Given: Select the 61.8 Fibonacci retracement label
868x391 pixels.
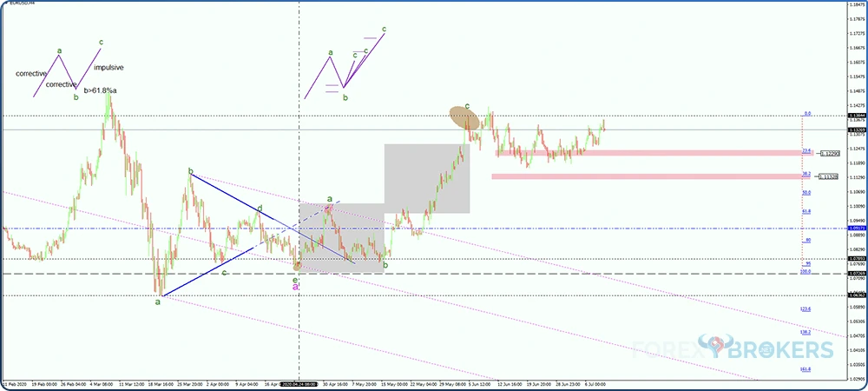Looking at the screenshot, I should click(x=806, y=210).
